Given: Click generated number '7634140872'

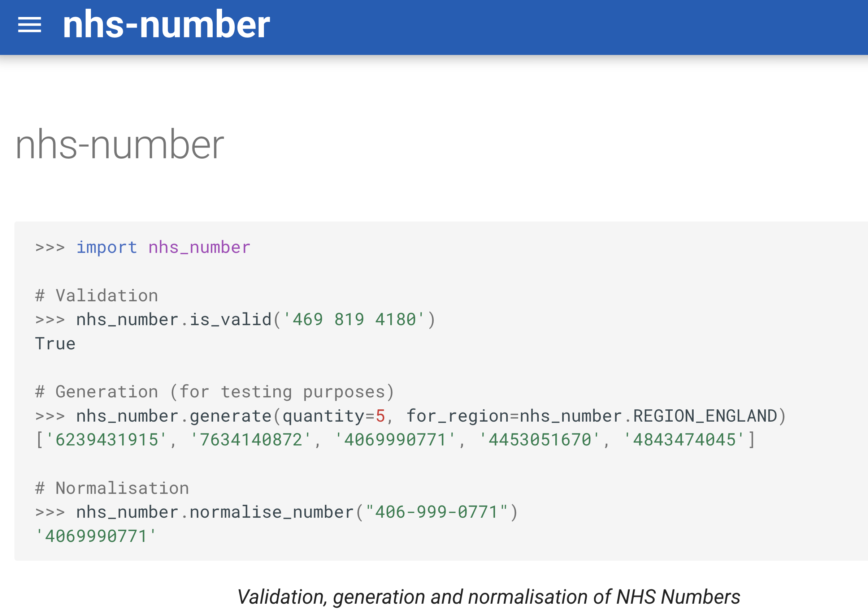Looking at the screenshot, I should click(x=251, y=440).
